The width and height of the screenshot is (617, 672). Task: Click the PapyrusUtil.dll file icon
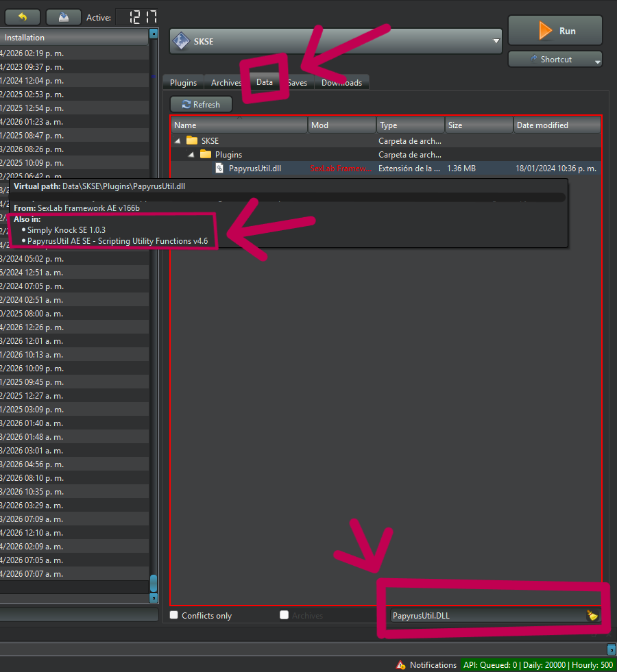[x=219, y=168]
